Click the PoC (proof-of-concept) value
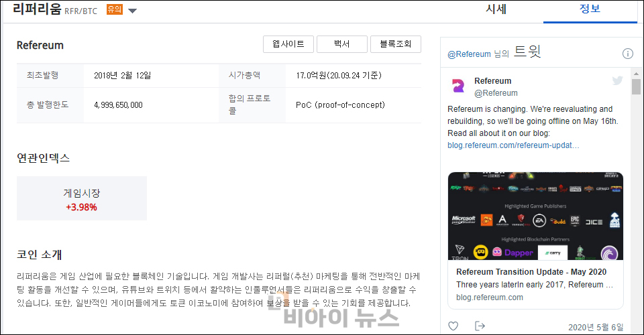Viewport: 644px width, 335px height. click(341, 105)
